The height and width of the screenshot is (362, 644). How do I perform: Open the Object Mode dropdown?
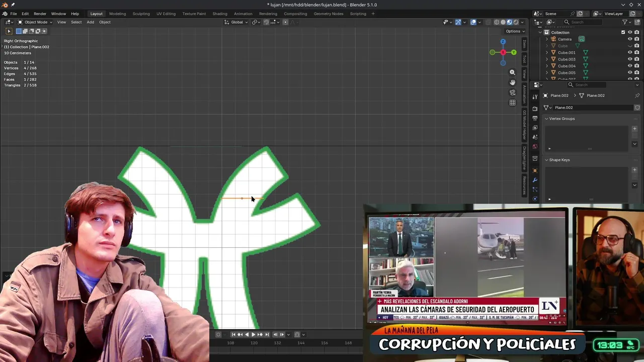point(35,22)
